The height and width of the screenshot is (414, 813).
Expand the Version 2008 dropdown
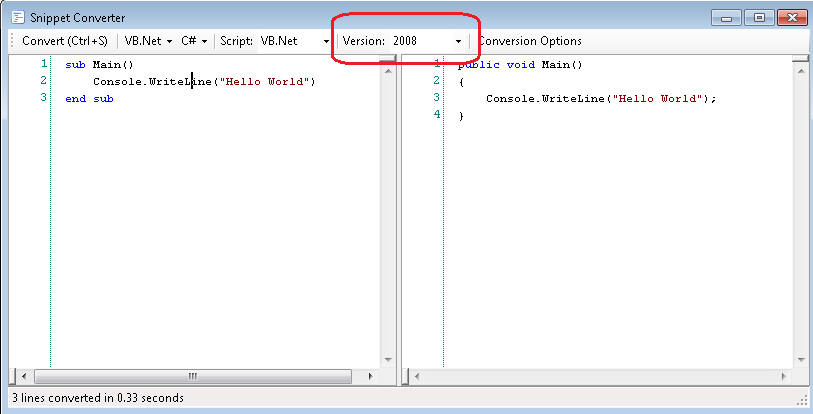coord(458,41)
